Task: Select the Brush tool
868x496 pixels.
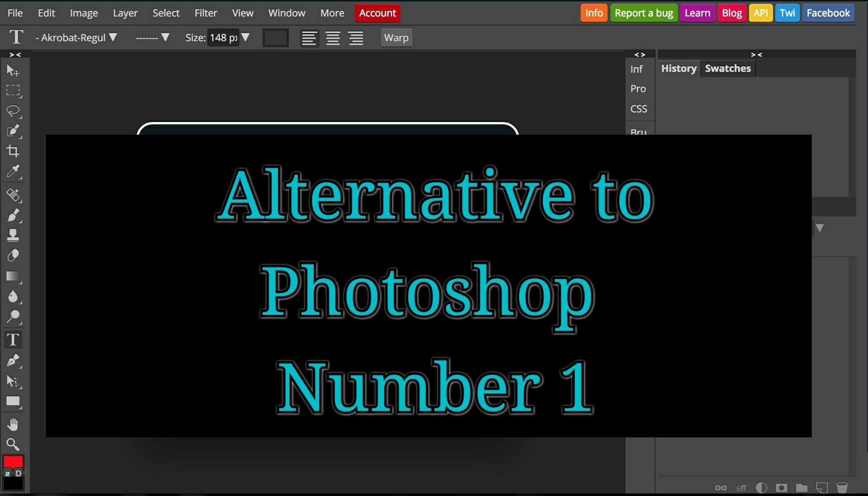Action: [x=13, y=215]
